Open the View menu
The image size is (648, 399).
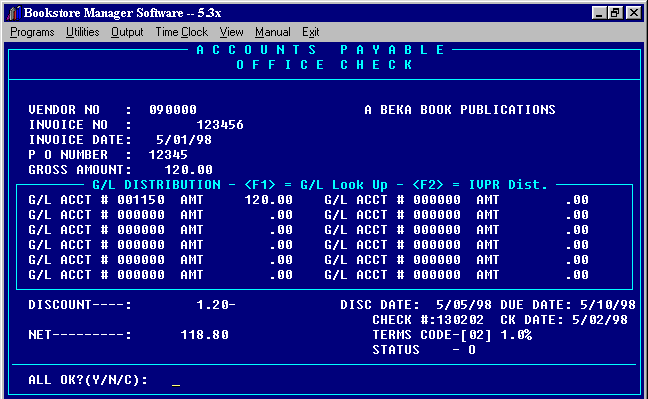[x=231, y=32]
